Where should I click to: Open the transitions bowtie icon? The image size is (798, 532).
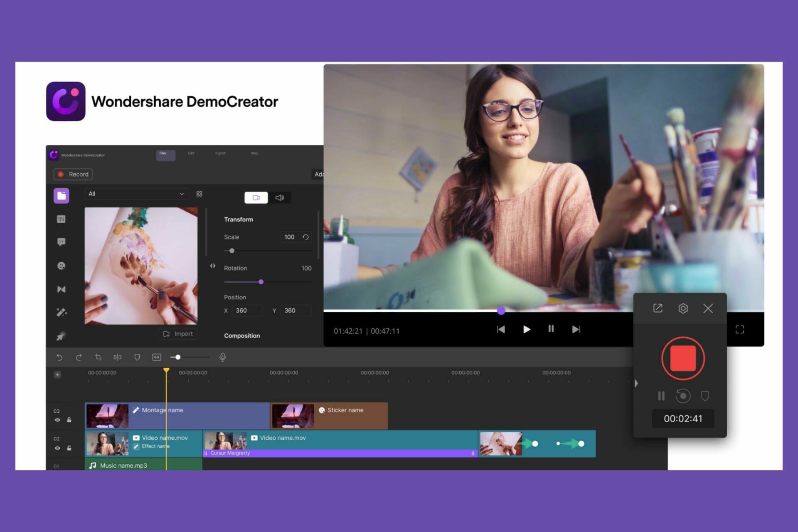[61, 289]
